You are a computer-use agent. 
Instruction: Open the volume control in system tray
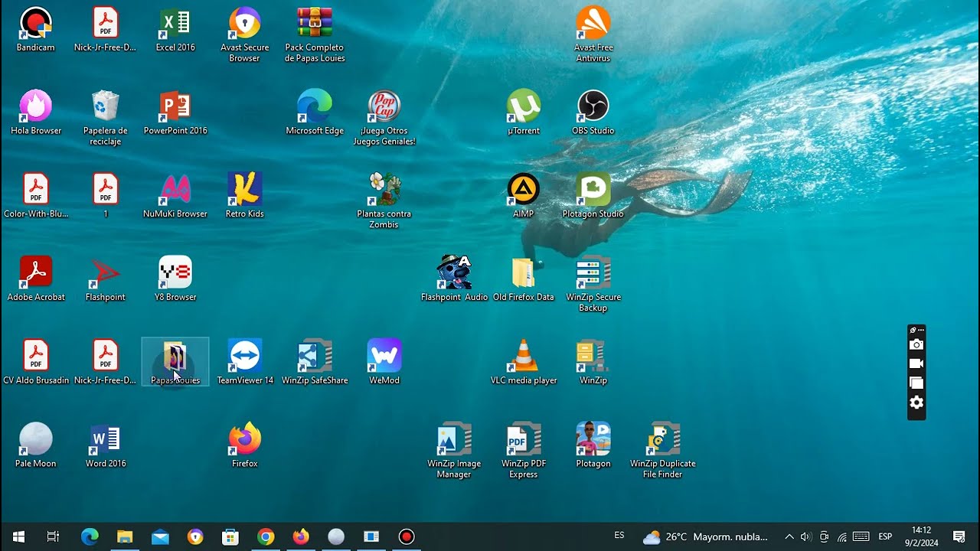coord(805,537)
